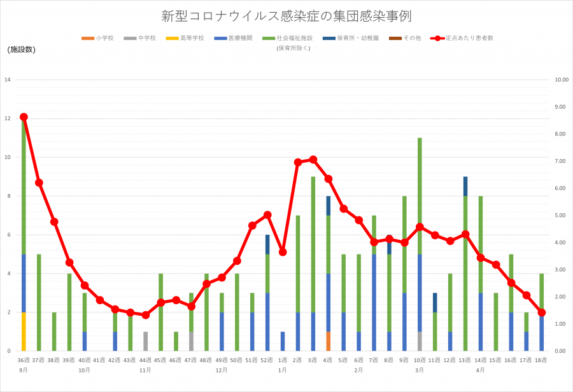Click the 保育所・幼稚園 legend label
Screen dimensions: 573x392
pos(358,38)
